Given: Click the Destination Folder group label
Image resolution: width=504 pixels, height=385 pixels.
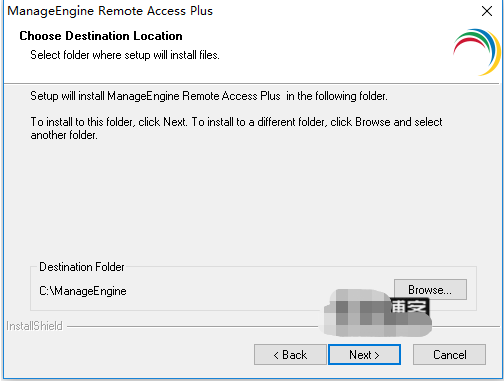Looking at the screenshot, I should point(82,267).
